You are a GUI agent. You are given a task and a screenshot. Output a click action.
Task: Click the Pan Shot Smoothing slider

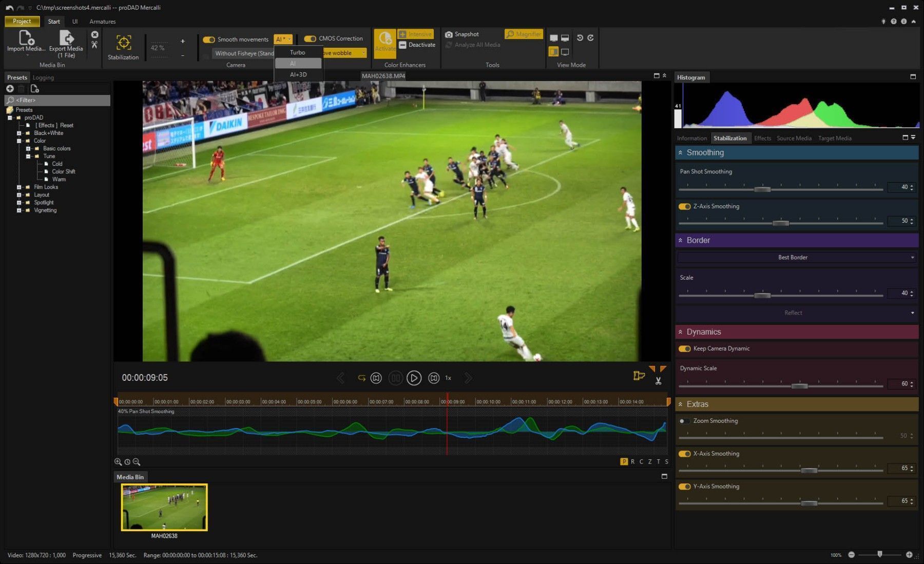click(762, 189)
